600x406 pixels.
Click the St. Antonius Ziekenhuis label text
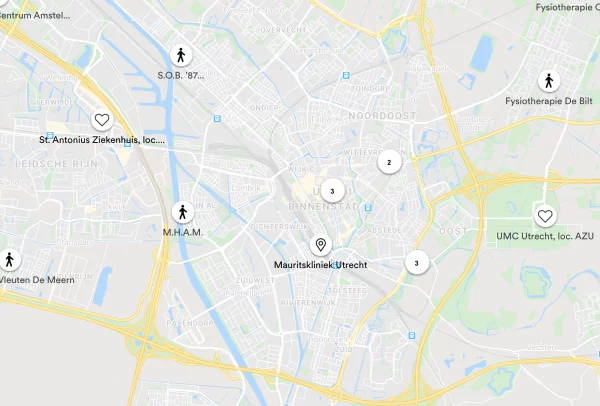point(102,140)
